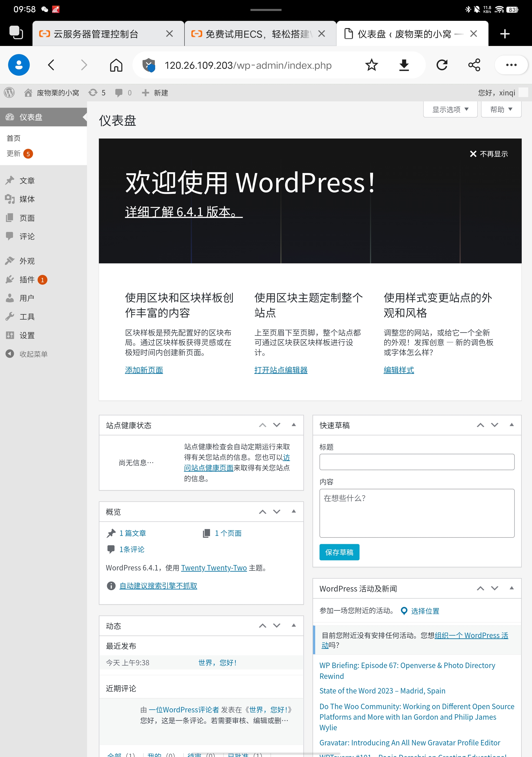Focus the 在想些什么 content textarea
532x757 pixels.
(x=417, y=513)
